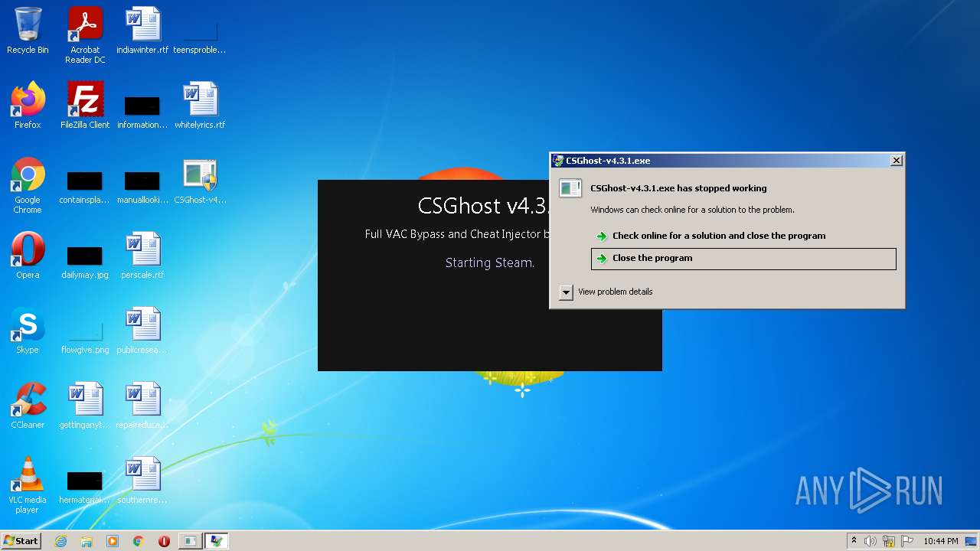The image size is (980, 551).
Task: Select teensproble... file on the desktop
Action: 200,31
